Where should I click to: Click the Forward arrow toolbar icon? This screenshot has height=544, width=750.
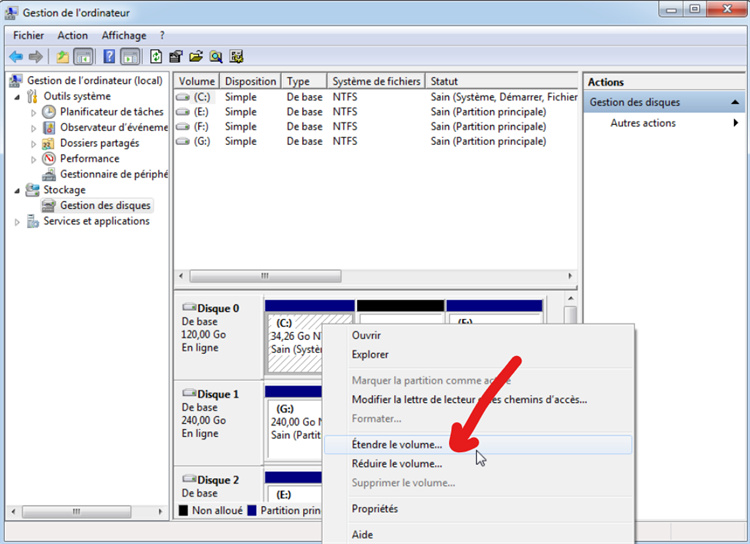coord(36,57)
